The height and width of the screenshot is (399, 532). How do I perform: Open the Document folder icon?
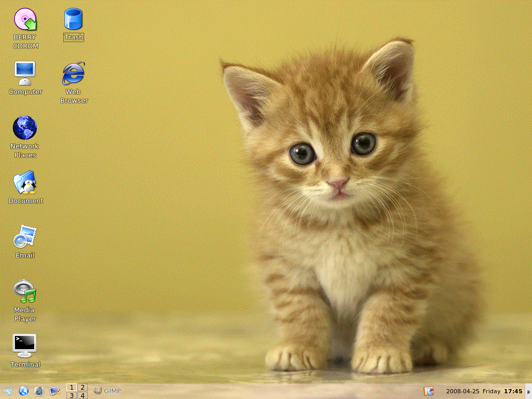pyautogui.click(x=25, y=183)
